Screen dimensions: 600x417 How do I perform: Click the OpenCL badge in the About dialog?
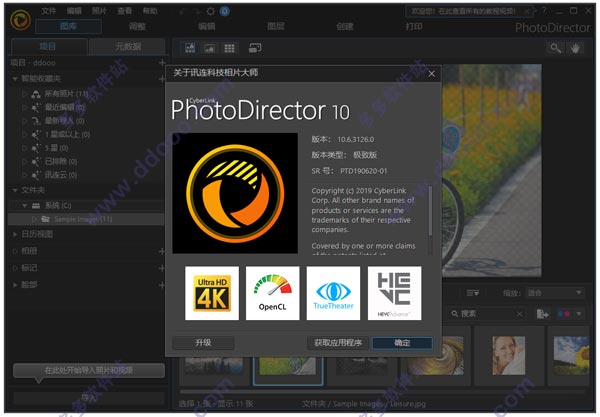(272, 293)
